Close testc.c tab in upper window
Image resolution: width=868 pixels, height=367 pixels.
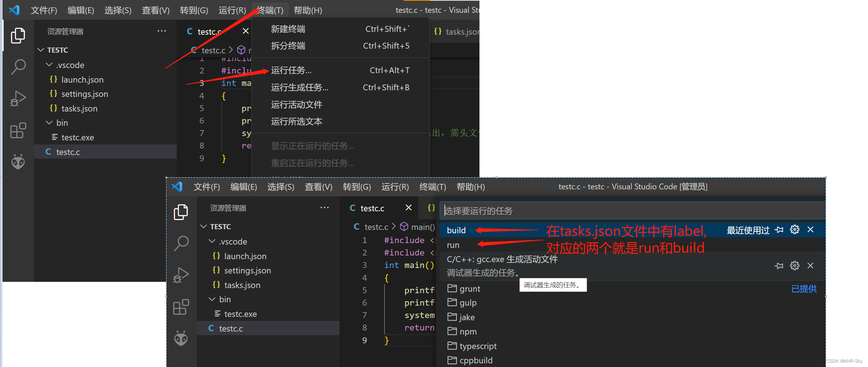click(246, 31)
